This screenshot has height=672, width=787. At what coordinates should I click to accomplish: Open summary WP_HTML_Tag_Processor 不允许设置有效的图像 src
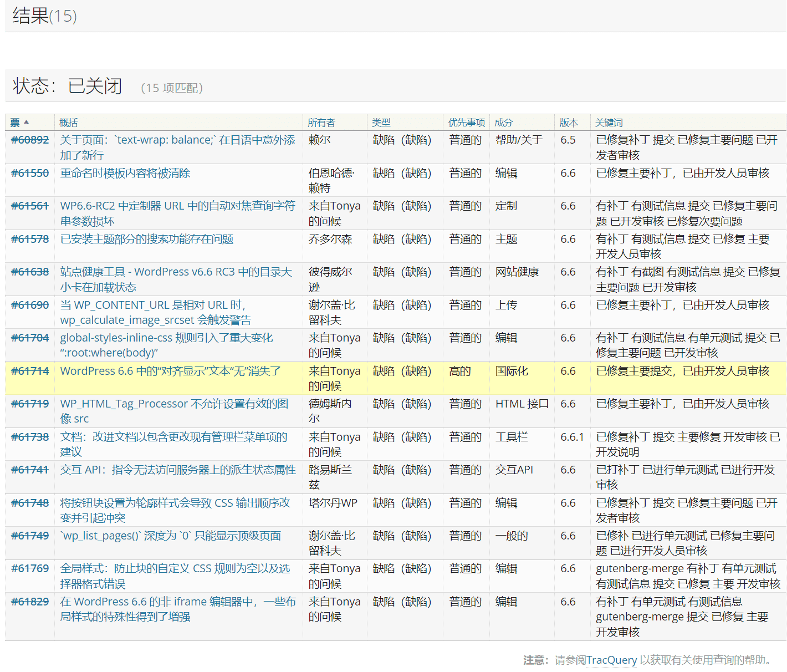pos(174,411)
